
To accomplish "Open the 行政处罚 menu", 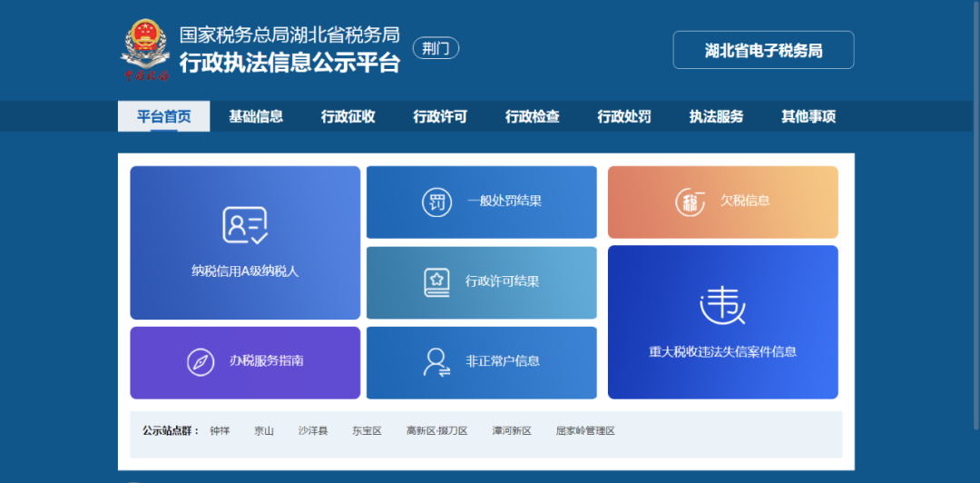I will (x=623, y=117).
